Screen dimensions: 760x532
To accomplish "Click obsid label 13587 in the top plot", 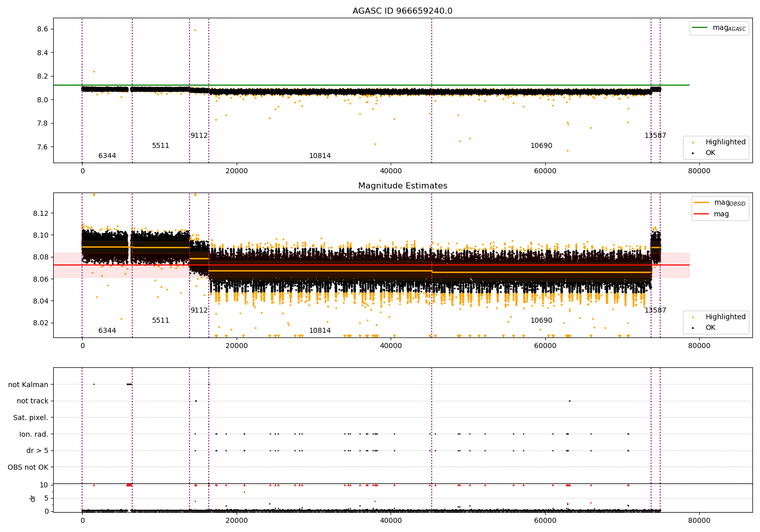I will tap(655, 135).
